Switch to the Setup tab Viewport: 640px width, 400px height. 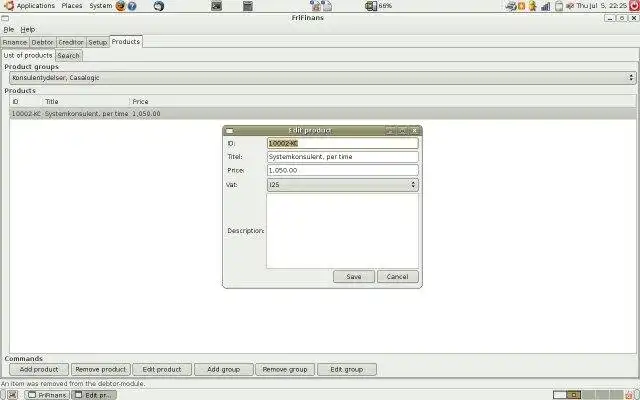tap(98, 42)
